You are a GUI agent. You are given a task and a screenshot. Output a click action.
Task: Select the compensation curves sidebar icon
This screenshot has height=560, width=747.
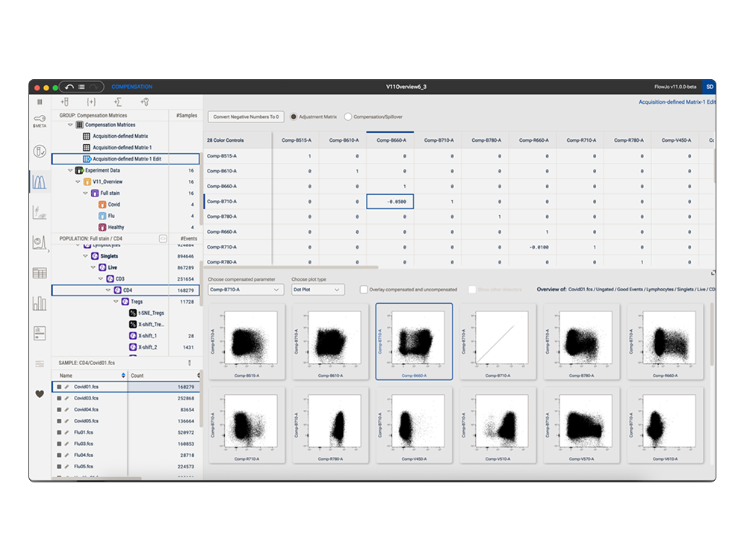pos(40,182)
